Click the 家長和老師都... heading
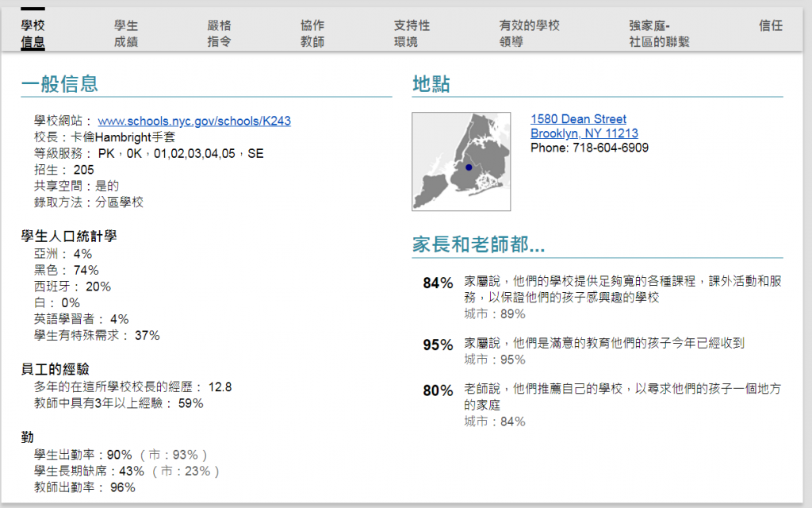812x508 pixels. click(x=478, y=244)
